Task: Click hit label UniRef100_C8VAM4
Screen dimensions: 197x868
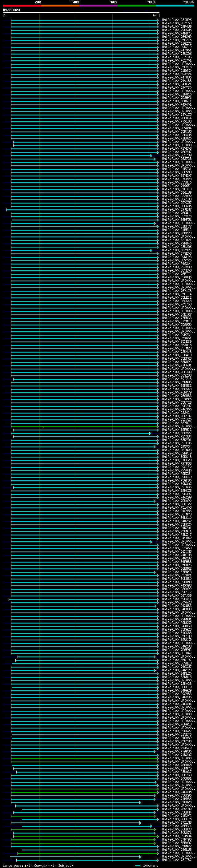Action: 176,128
